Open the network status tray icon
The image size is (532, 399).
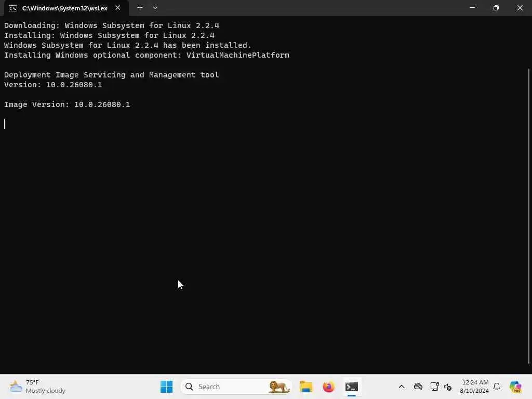434,387
